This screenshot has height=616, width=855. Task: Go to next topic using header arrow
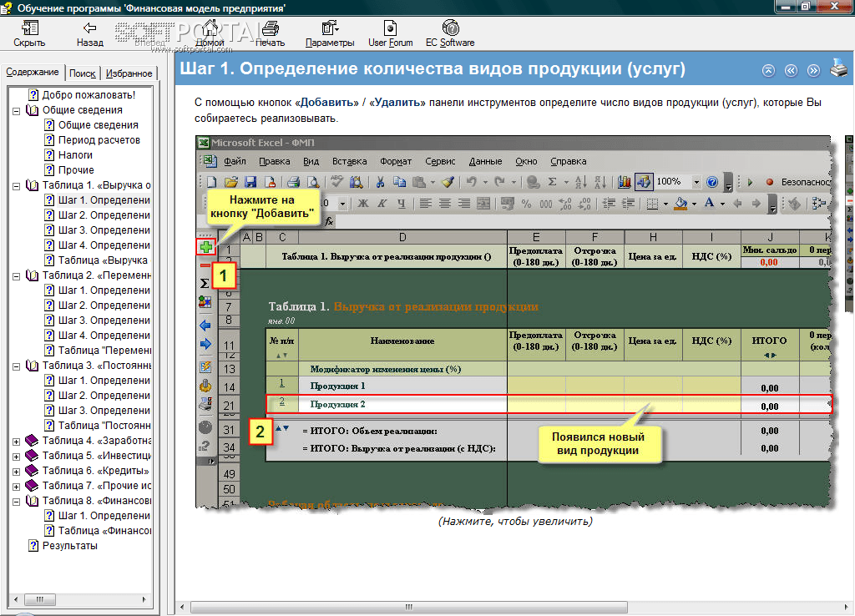point(812,71)
